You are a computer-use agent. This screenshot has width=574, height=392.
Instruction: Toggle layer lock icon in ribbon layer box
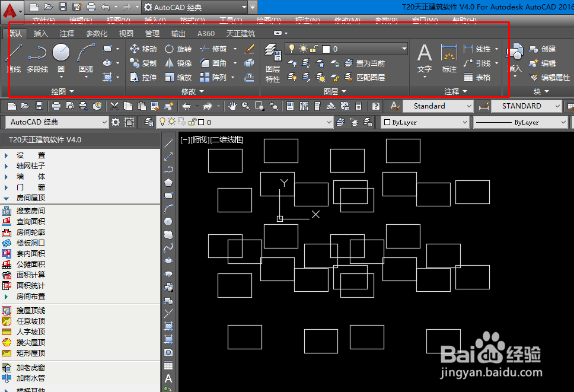pyautogui.click(x=314, y=48)
